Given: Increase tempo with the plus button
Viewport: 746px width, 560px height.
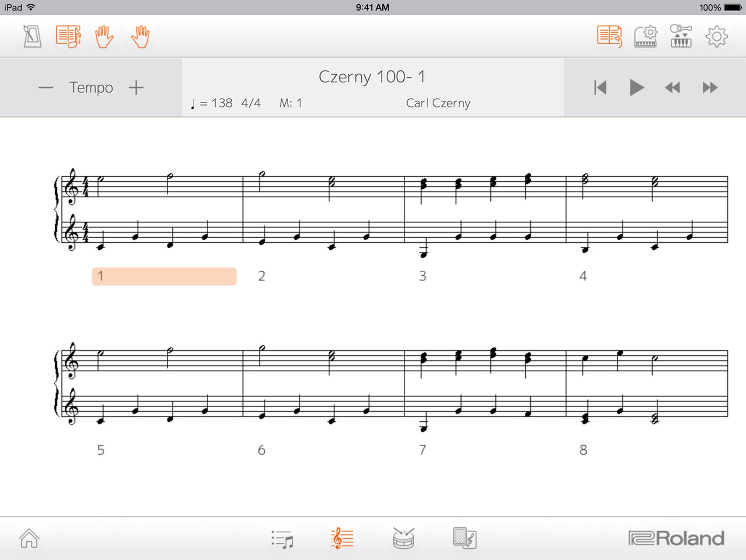Looking at the screenshot, I should click(136, 88).
